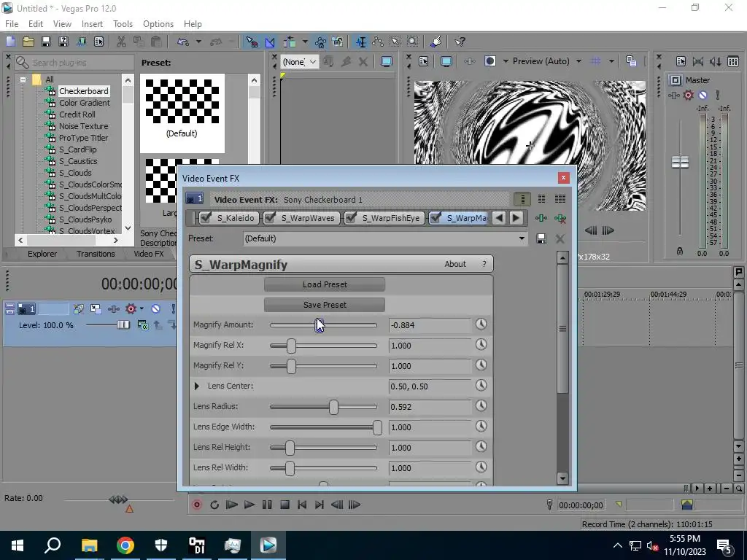The image size is (747, 560).
Task: Click the Search plug-ins field
Action: coord(74,63)
